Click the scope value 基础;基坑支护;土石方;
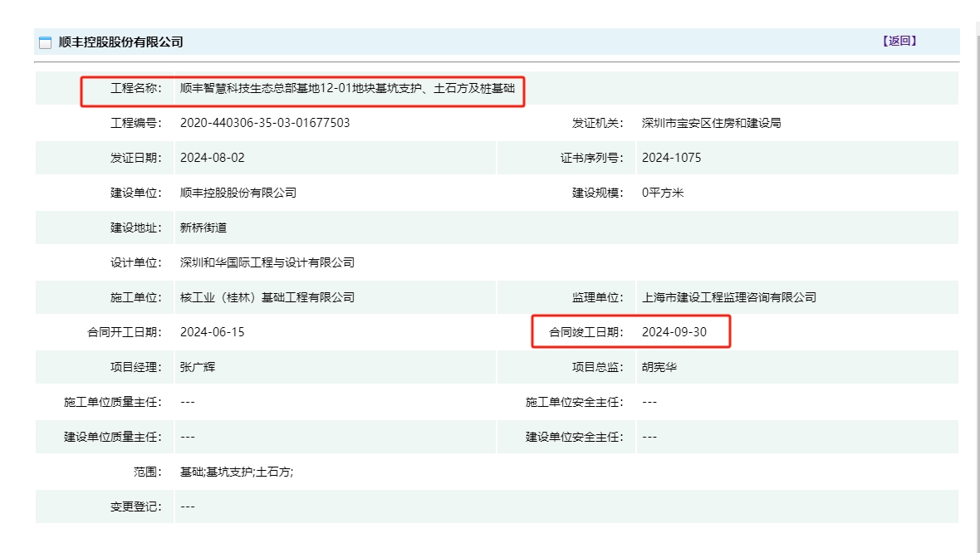Viewport: 980px width, 553px height. 237,472
